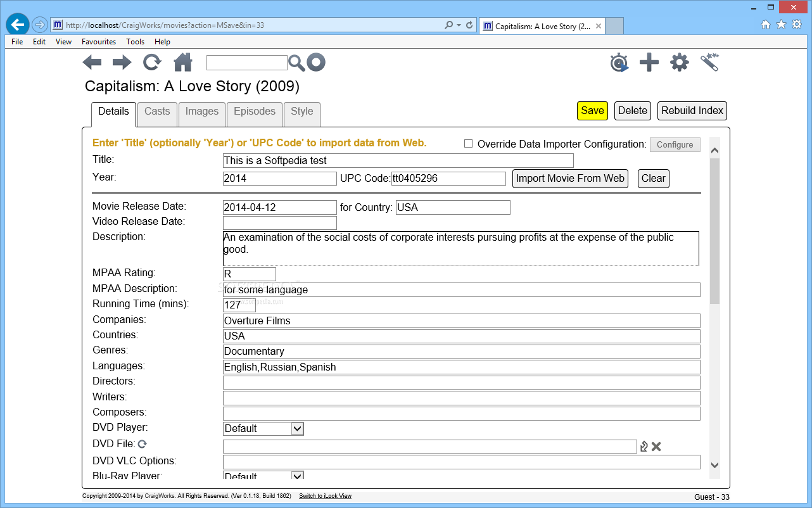Click the Clear button
The width and height of the screenshot is (812, 508).
(x=653, y=178)
